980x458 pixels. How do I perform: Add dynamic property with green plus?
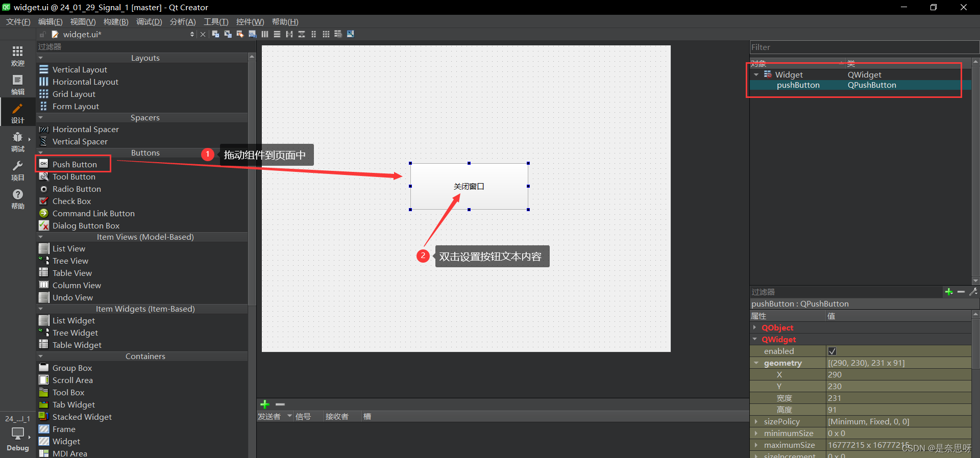point(949,292)
